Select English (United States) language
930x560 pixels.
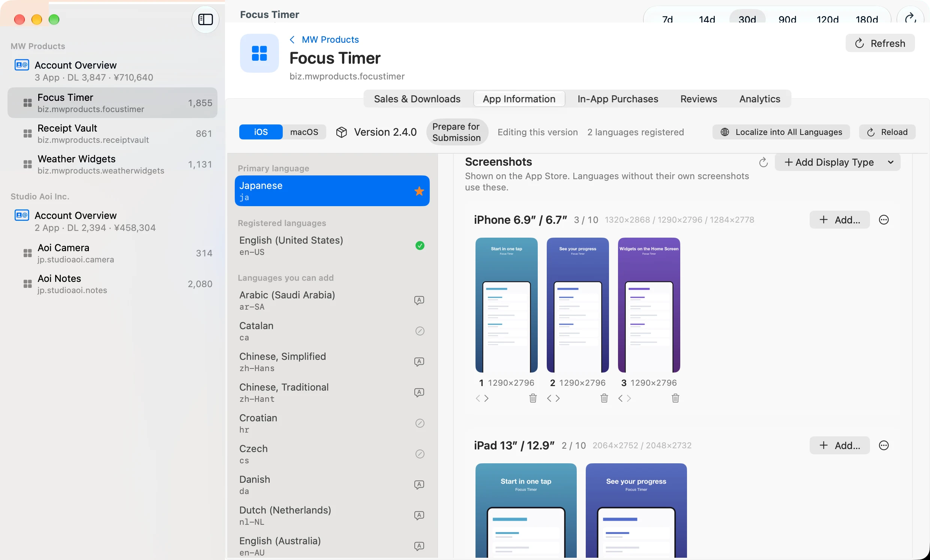point(332,246)
